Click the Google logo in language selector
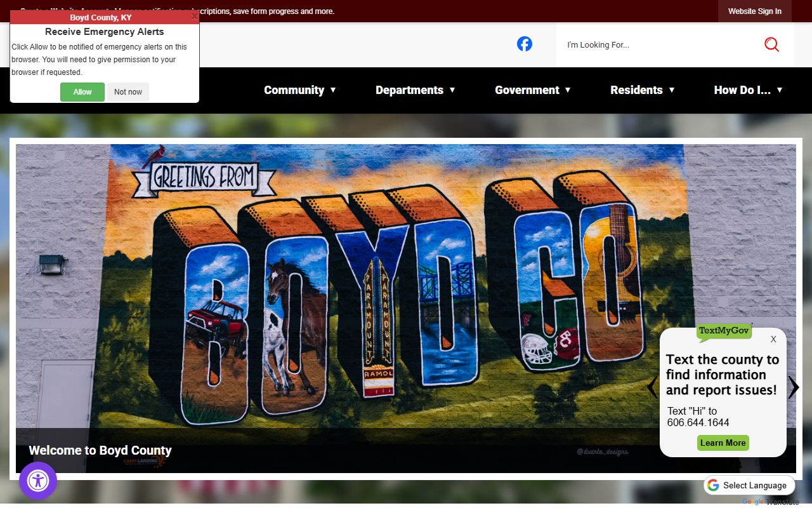This screenshot has height=508, width=812. [x=713, y=485]
